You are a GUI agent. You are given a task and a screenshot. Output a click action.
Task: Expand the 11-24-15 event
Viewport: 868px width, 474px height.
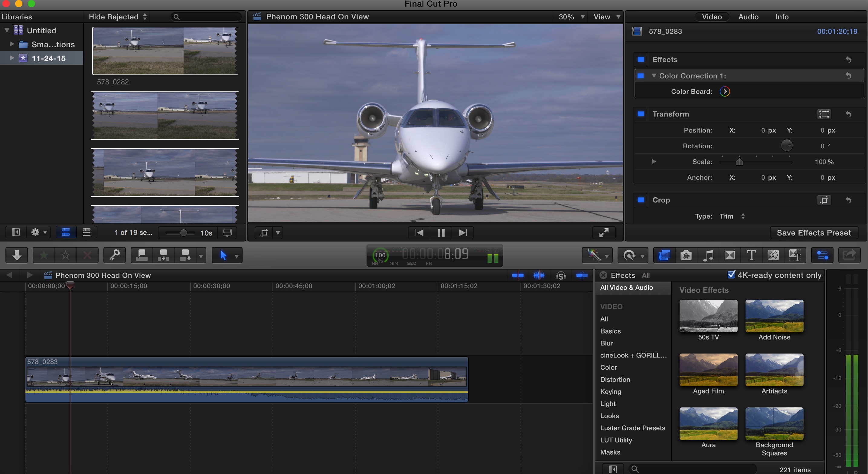(x=12, y=58)
